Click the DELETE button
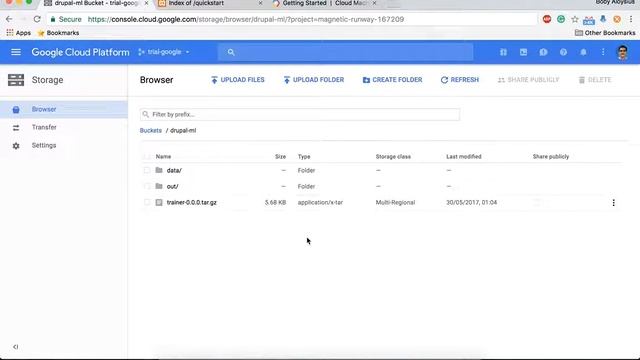Image resolution: width=640 pixels, height=360 pixels. click(595, 80)
